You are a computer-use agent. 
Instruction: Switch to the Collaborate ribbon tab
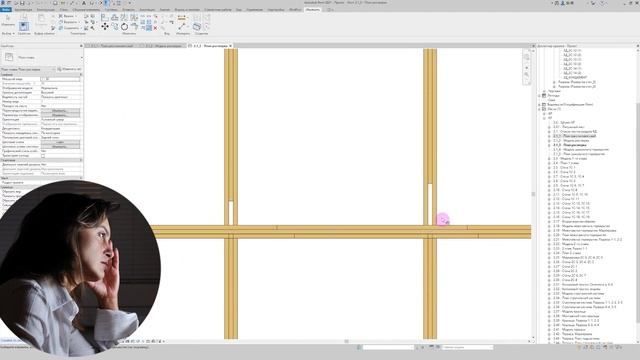218,9
